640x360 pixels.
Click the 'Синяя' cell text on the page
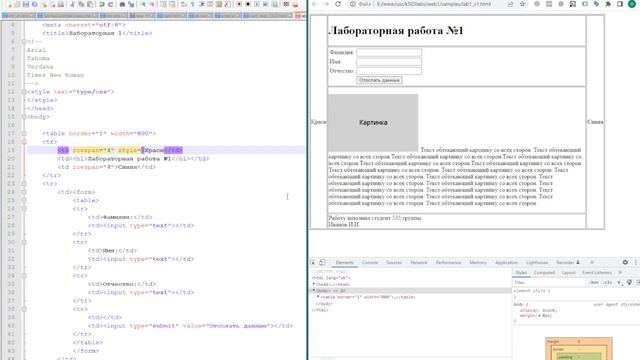(x=595, y=122)
